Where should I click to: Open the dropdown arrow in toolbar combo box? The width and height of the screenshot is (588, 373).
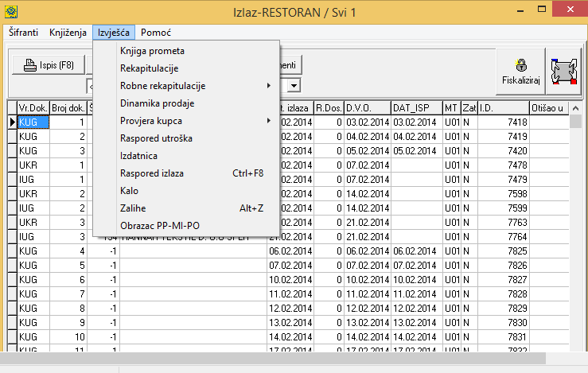(294, 85)
